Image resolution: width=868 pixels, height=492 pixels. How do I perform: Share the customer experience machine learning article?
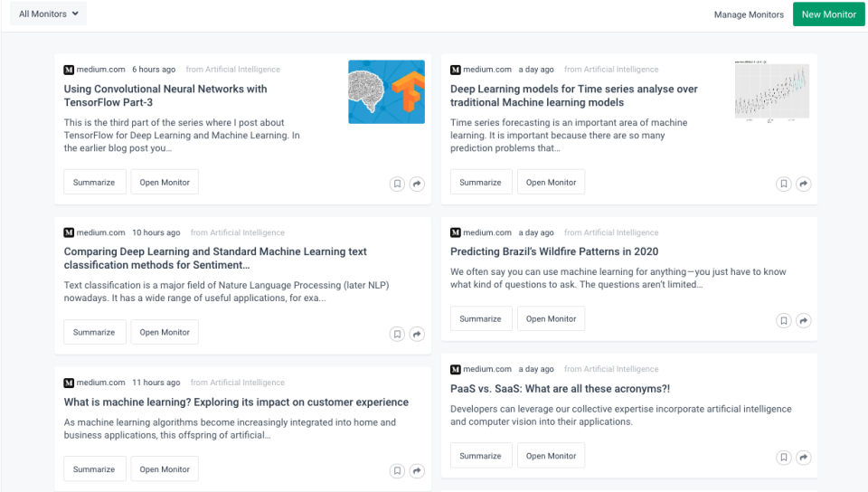tap(417, 470)
